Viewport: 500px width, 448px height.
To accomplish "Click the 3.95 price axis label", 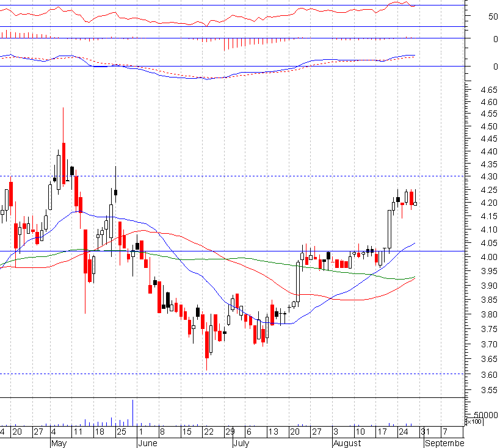I will pyautogui.click(x=489, y=271).
